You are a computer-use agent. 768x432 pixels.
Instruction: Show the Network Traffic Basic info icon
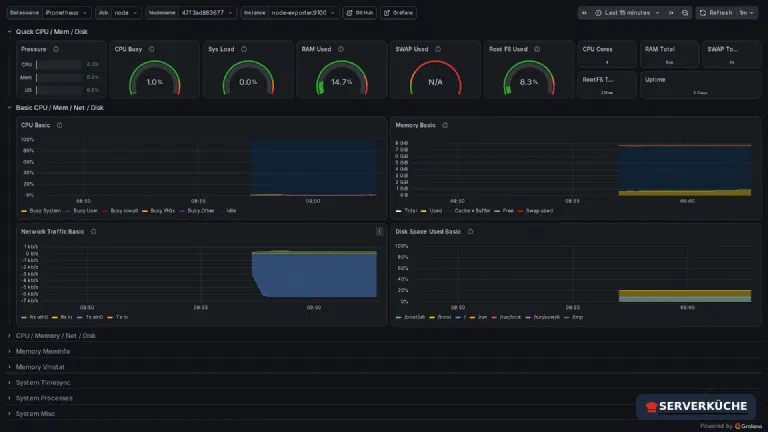[x=94, y=232]
